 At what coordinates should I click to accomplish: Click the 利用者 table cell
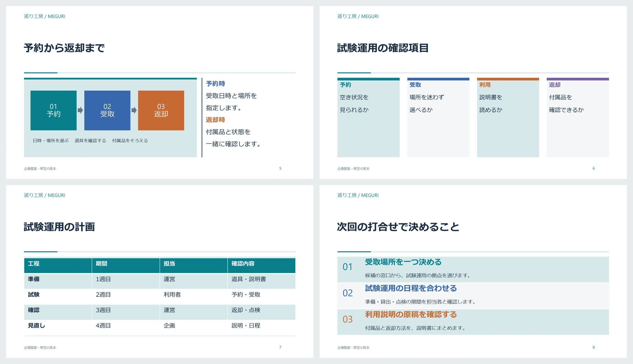pyautogui.click(x=194, y=297)
